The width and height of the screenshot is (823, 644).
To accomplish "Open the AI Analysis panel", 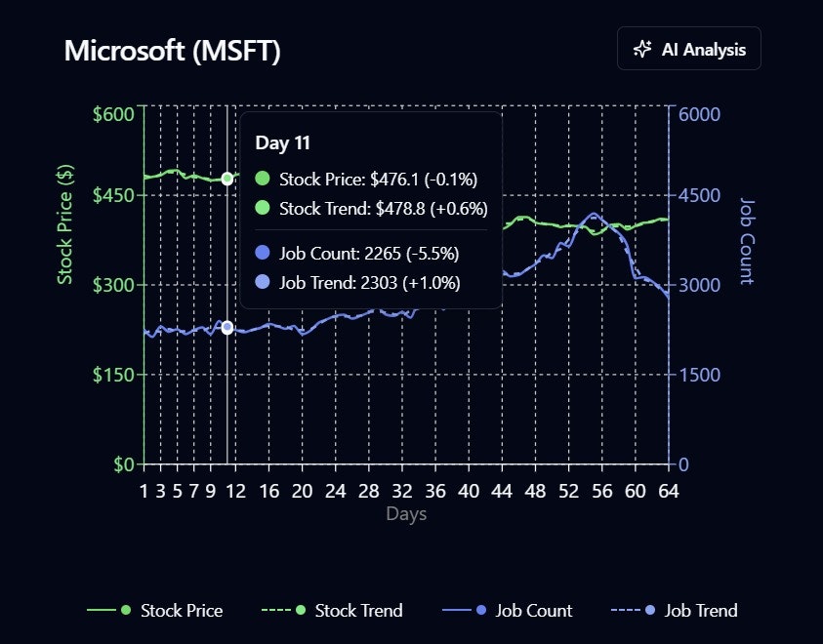I will click(688, 48).
